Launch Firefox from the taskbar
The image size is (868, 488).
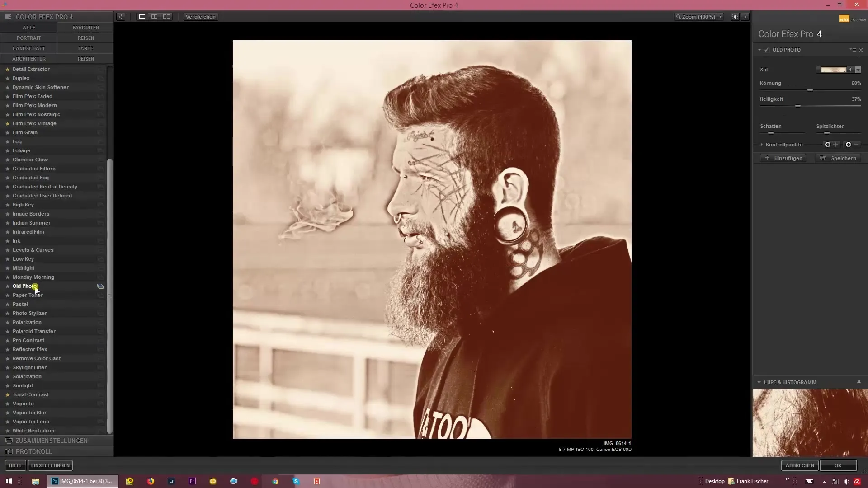coord(151,481)
